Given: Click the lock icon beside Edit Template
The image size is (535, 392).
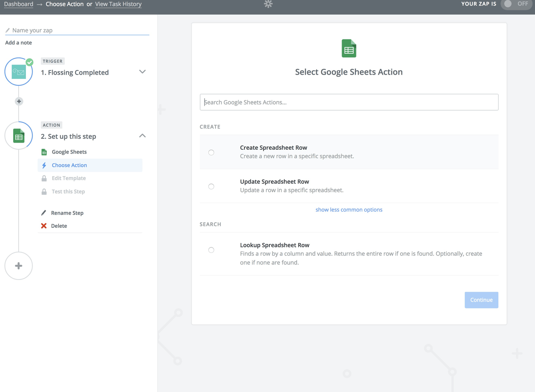Looking at the screenshot, I should pyautogui.click(x=44, y=178).
